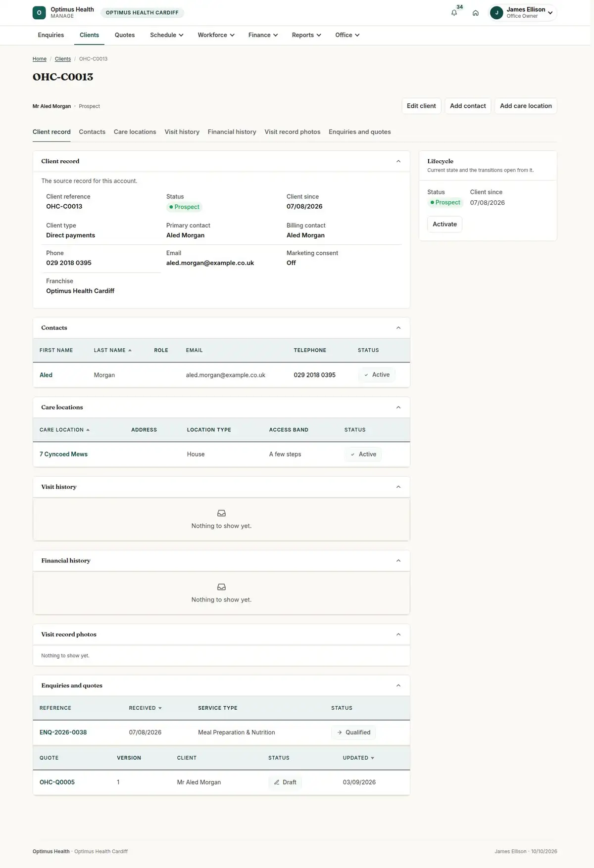Open the Office dropdown menu
594x868 pixels.
coord(347,35)
